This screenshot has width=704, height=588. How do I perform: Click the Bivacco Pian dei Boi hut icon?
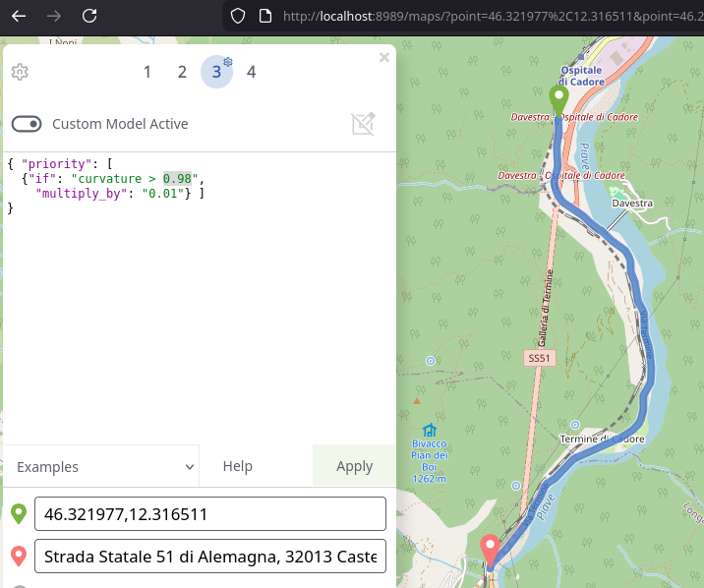pyautogui.click(x=429, y=431)
